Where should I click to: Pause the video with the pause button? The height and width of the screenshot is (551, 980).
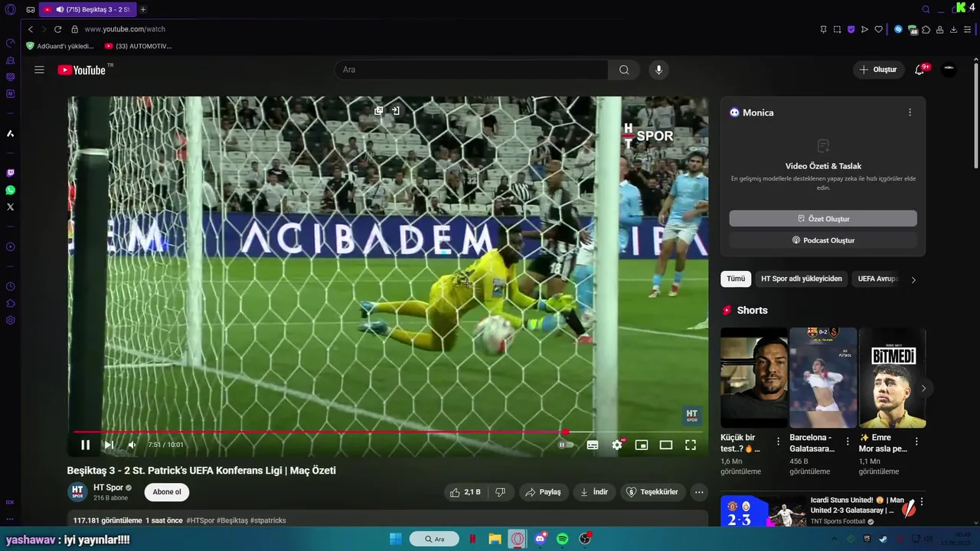pos(85,445)
